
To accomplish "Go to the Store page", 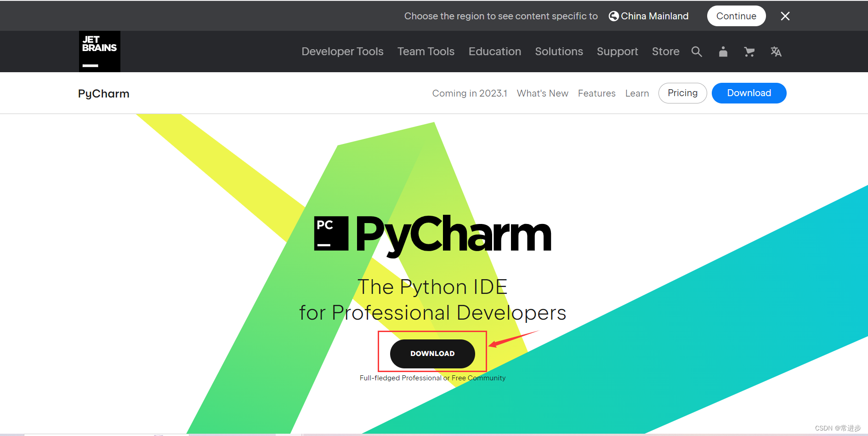I will [x=665, y=52].
